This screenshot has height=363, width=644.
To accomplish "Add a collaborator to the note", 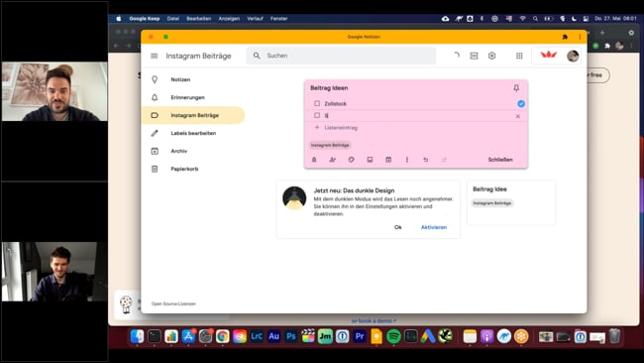I will [333, 160].
